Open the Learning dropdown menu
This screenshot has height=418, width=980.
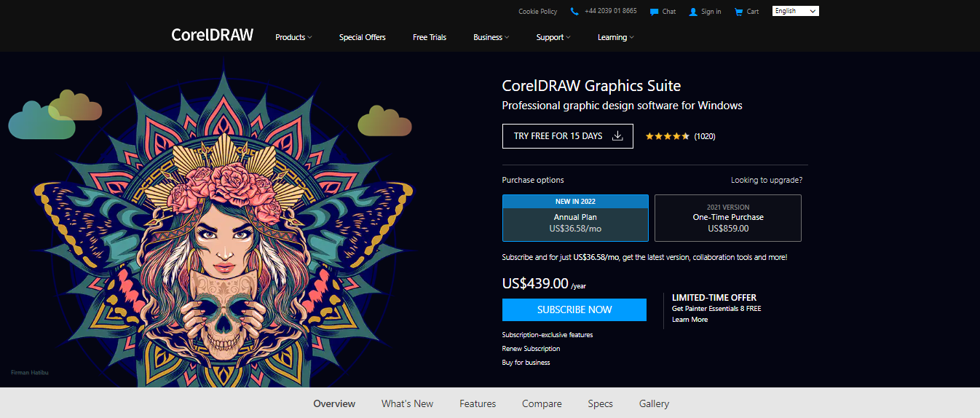click(616, 37)
